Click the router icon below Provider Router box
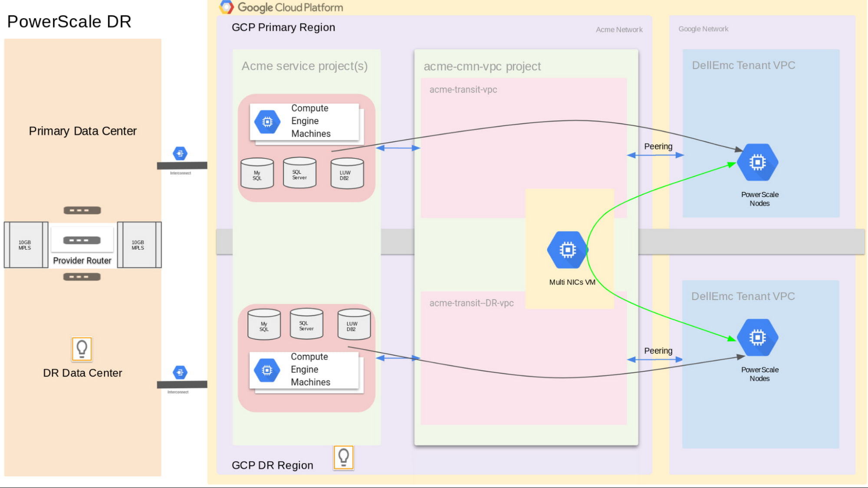 click(x=82, y=277)
